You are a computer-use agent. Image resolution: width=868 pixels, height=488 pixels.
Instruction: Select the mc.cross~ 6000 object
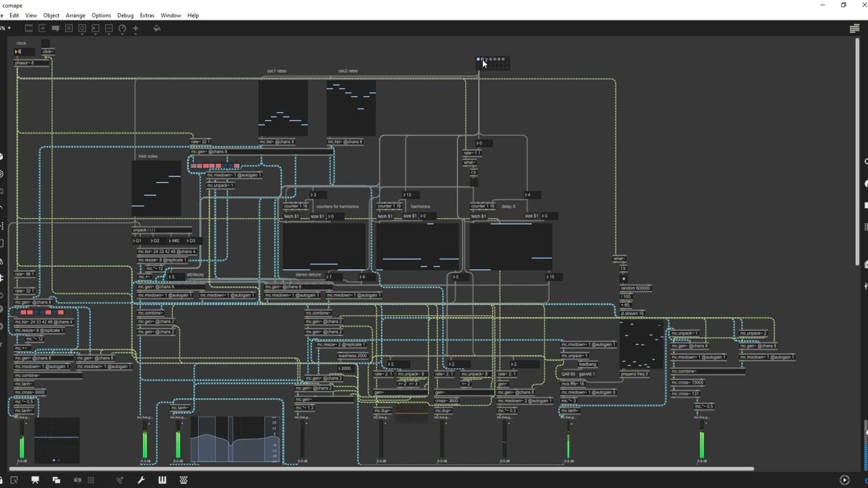coord(31,392)
